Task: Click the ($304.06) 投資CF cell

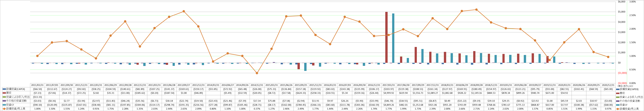Action: (x=140, y=105)
